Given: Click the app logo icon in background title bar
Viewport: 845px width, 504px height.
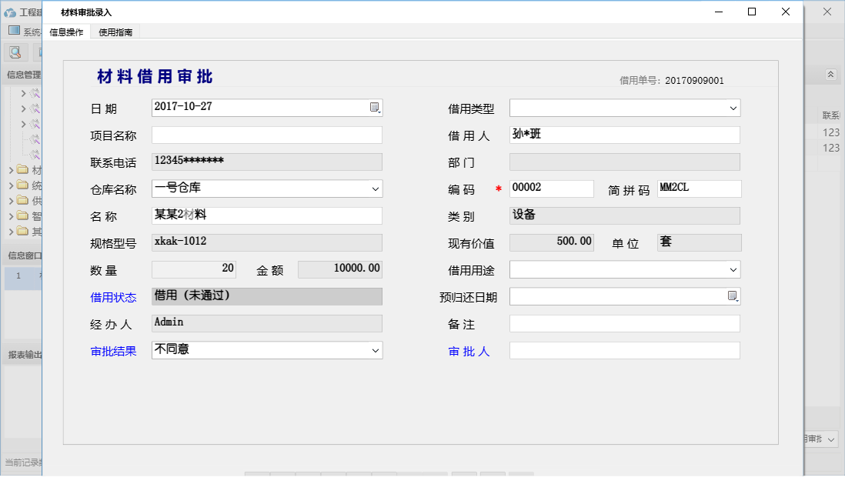Looking at the screenshot, I should tap(10, 12).
